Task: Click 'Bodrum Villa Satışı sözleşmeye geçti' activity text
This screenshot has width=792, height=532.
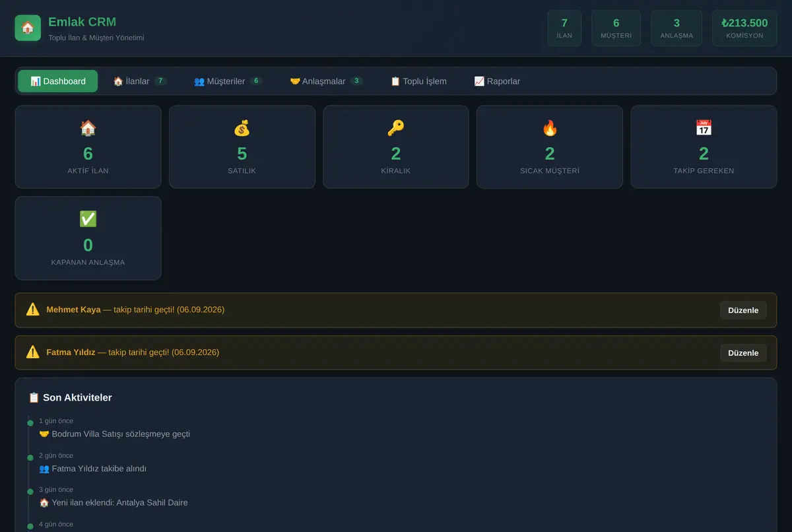Action: [x=121, y=434]
